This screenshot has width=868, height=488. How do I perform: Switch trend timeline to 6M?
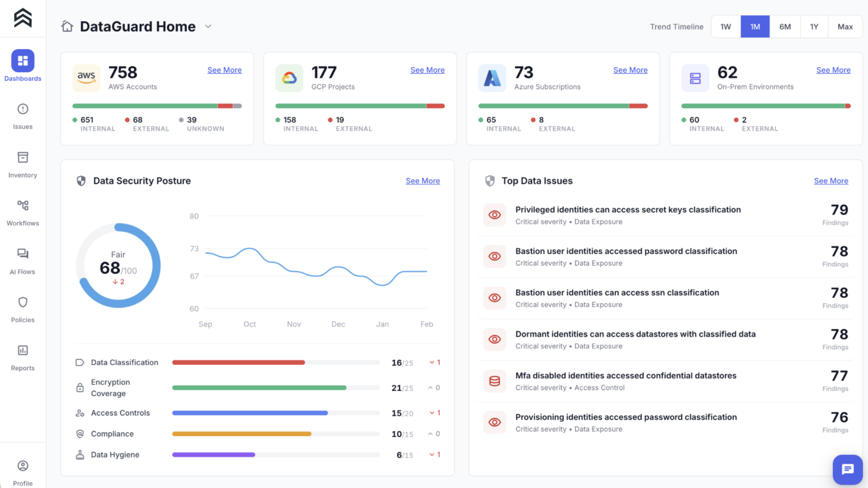pyautogui.click(x=785, y=27)
